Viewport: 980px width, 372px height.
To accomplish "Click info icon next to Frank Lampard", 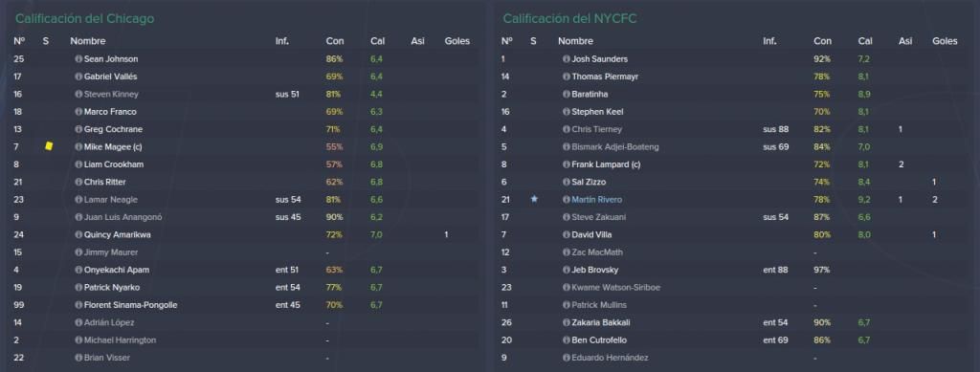I will click(x=567, y=164).
